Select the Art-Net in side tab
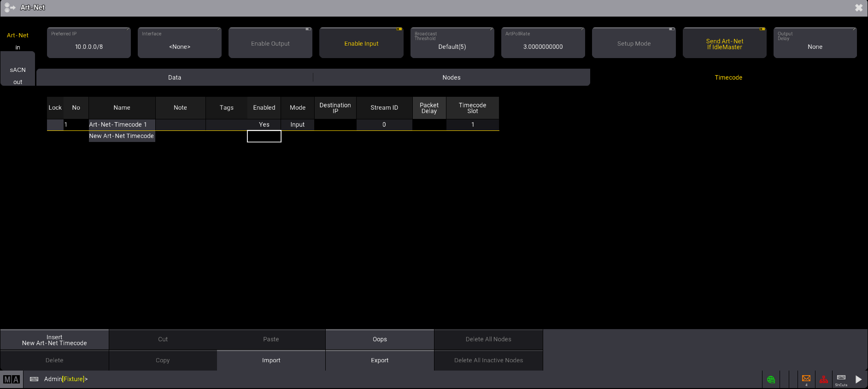The image size is (868, 389). coord(18,41)
